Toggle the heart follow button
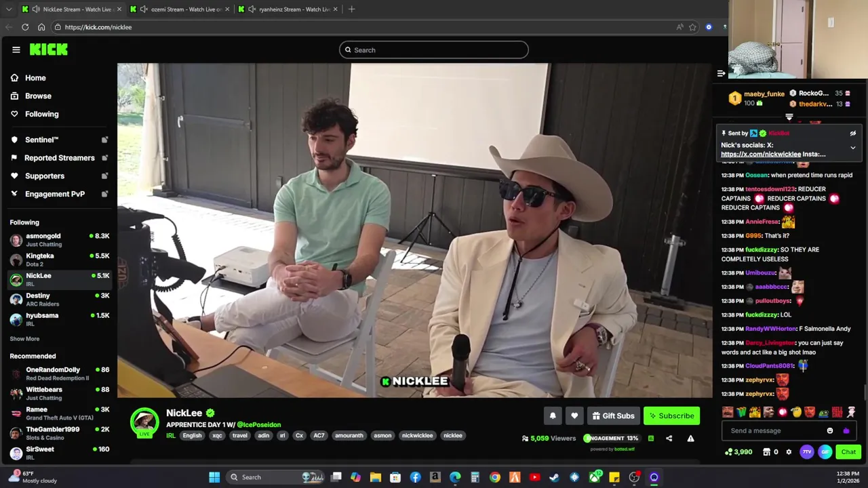The image size is (868, 488). tap(574, 416)
